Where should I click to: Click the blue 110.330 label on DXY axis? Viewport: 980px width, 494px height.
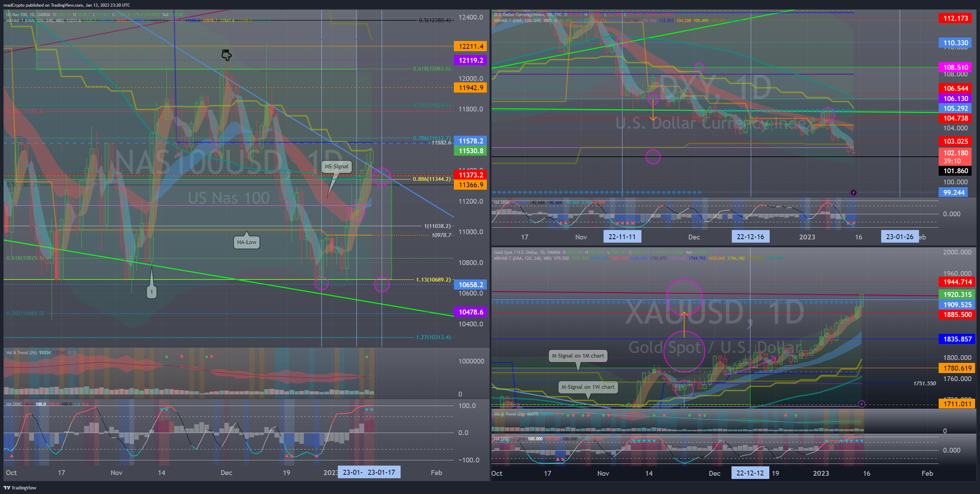tap(955, 43)
